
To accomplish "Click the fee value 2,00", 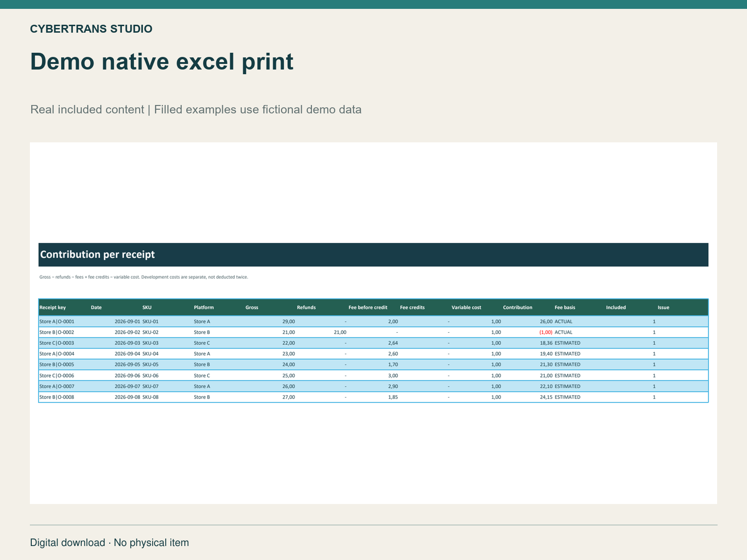I will (x=393, y=322).
